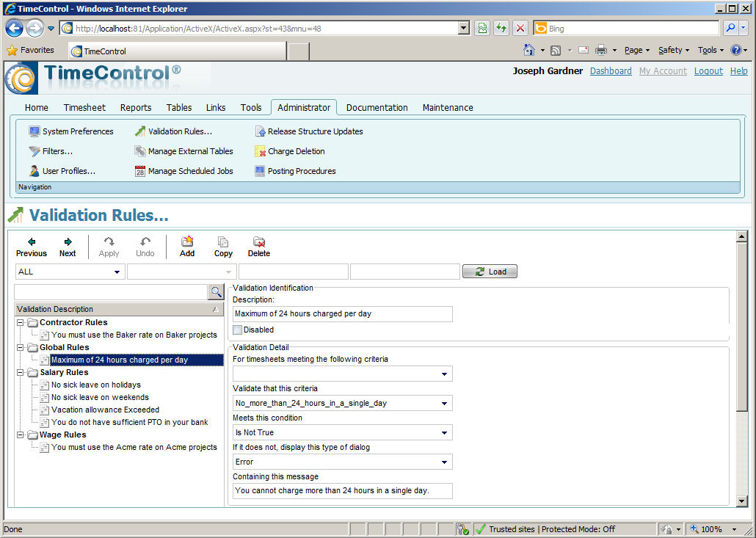Open the browser Page menu
Image resolution: width=756 pixels, height=538 pixels.
pos(637,50)
